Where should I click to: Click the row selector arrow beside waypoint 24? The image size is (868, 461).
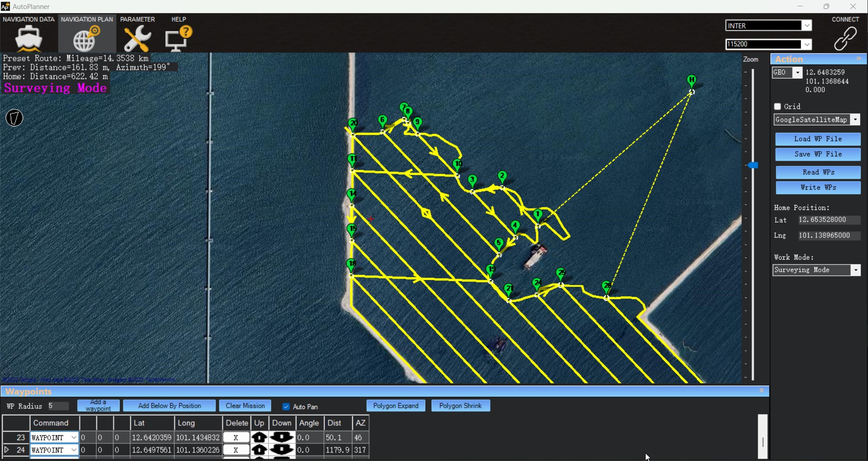[7, 450]
